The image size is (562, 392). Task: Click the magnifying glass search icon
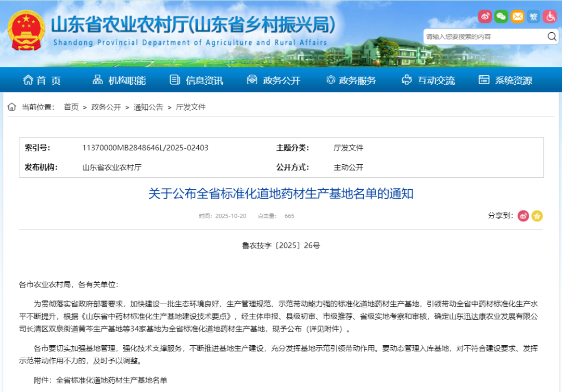[552, 36]
